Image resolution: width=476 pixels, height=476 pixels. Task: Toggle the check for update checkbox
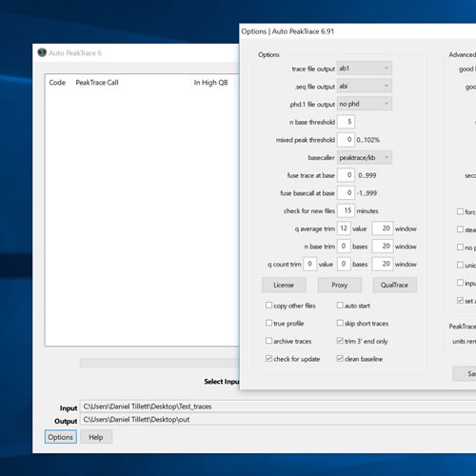[268, 359]
